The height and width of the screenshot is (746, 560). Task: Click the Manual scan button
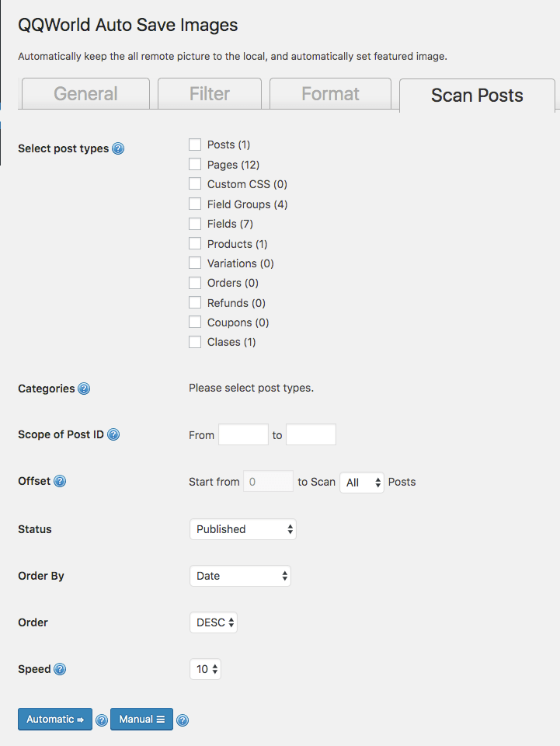(x=141, y=720)
